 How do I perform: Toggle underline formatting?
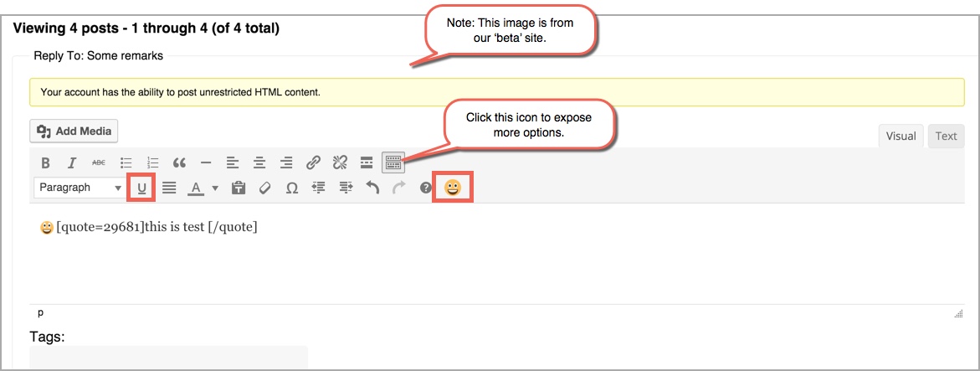click(141, 188)
